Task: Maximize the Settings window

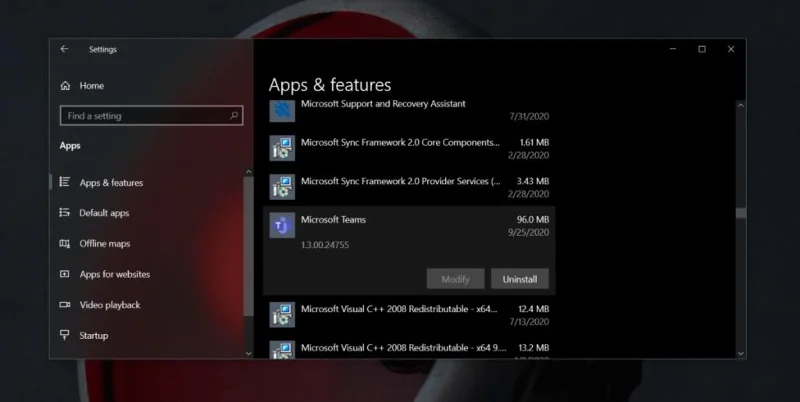Action: tap(702, 49)
